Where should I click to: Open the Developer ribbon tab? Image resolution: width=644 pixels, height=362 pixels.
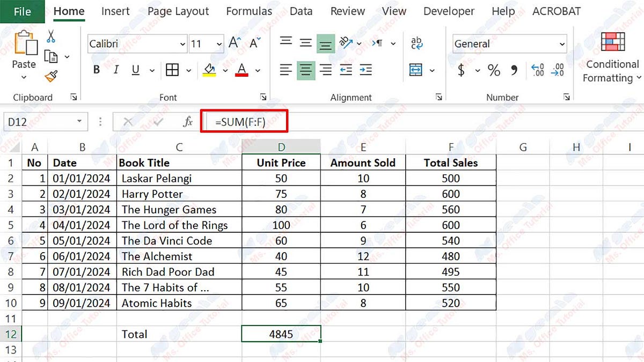(x=449, y=11)
